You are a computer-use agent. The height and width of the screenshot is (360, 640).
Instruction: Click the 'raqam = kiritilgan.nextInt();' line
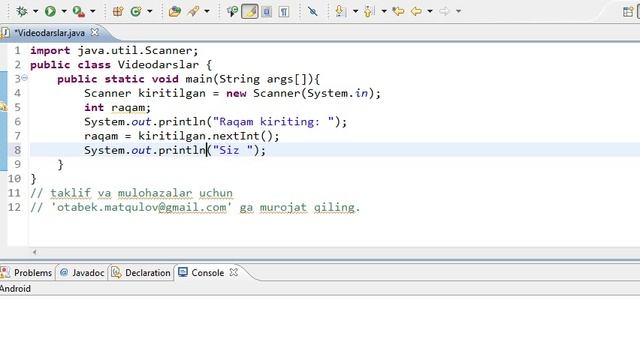(x=182, y=136)
